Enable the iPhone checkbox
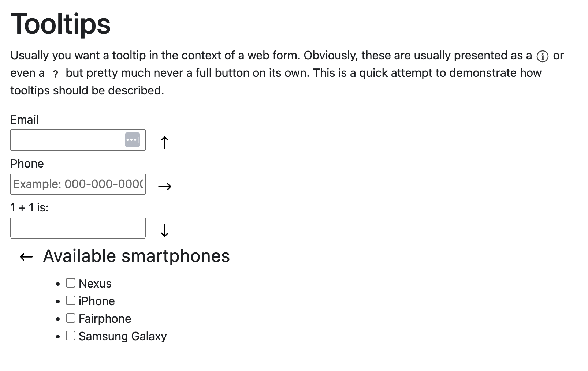 point(71,300)
